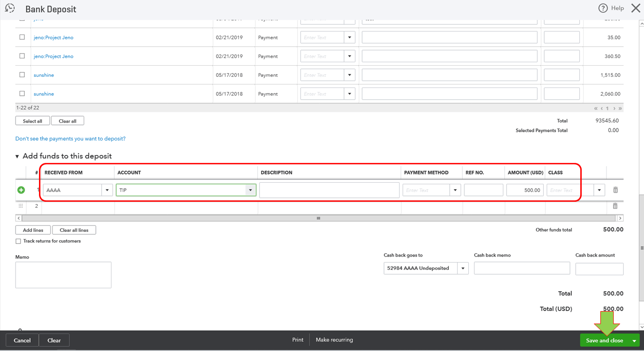The width and height of the screenshot is (644, 351).
Task: Select the sunshine 1,515.00 payment checkbox
Action: coord(22,75)
